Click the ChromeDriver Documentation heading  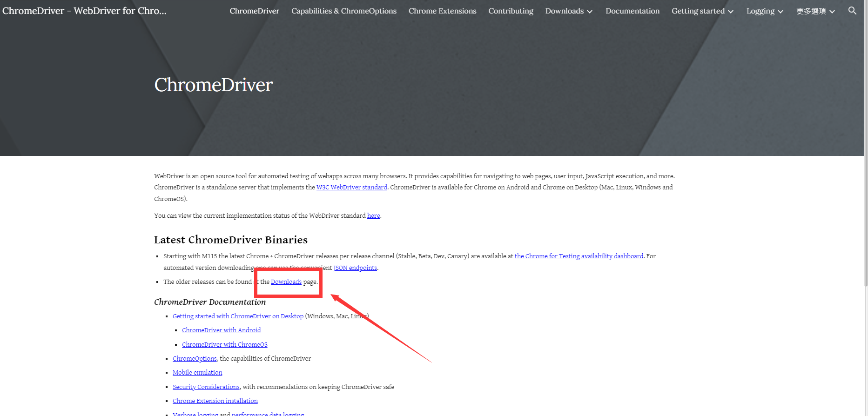(210, 302)
